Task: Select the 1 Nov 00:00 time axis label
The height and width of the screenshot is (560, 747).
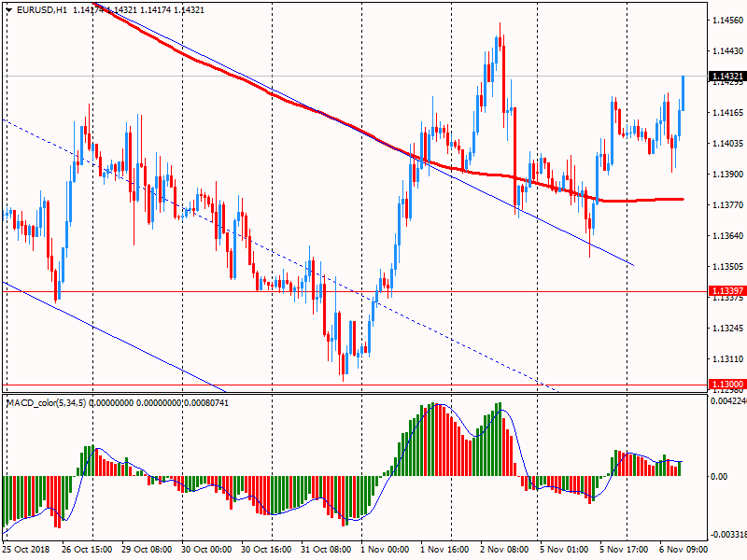Action: [x=385, y=551]
